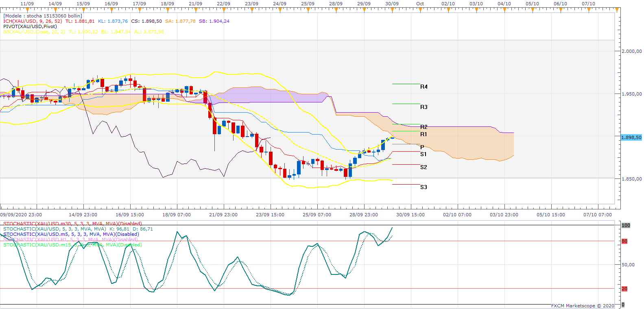Screen dimensions: 644x309
Task: Click the S1 support level label
Action: pyautogui.click(x=424, y=154)
